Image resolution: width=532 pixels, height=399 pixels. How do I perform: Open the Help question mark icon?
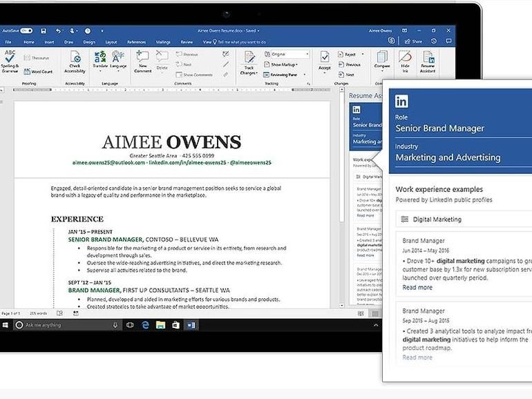click(88, 31)
